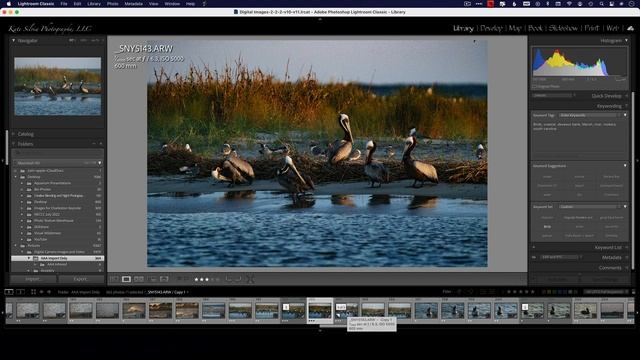Toggle Original Photo checkbox under histogram
Screen dimensions: 640x360
(534, 87)
